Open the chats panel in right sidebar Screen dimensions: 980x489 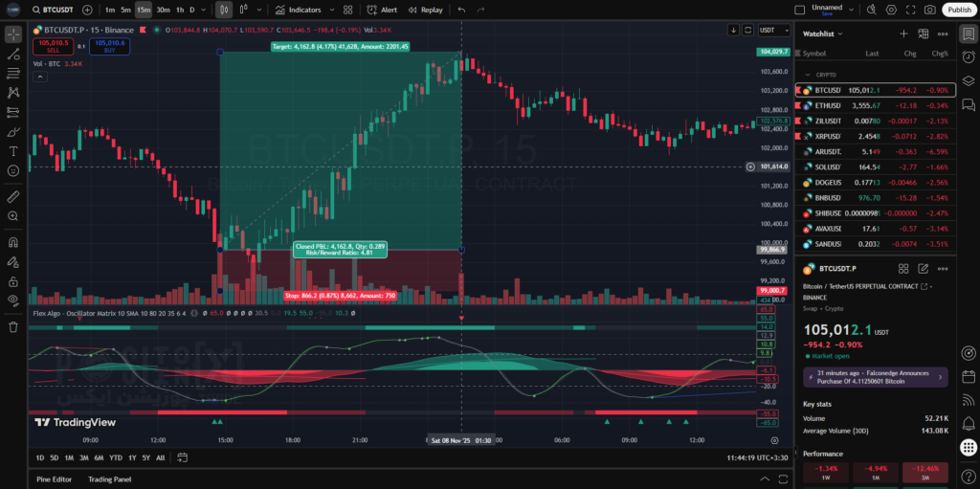[x=969, y=104]
